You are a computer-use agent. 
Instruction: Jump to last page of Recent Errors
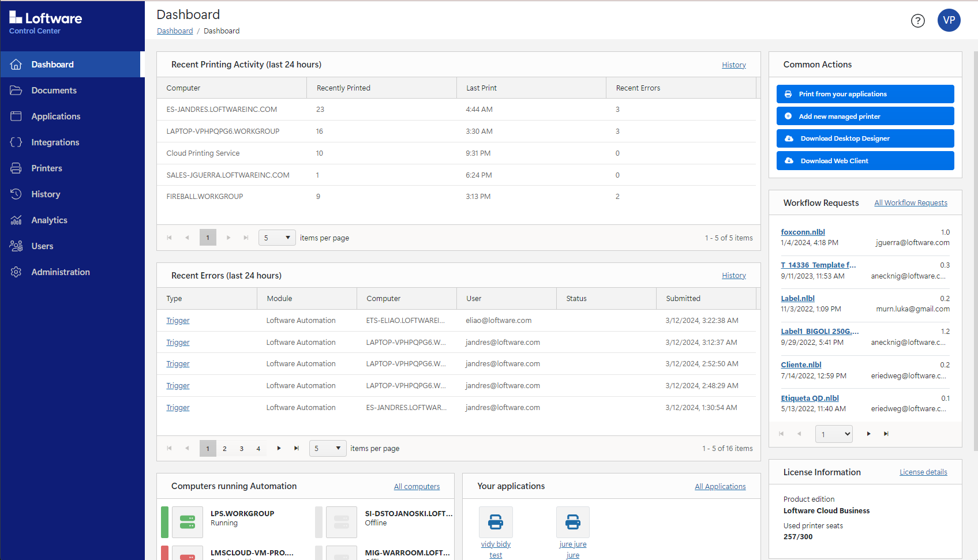(297, 448)
